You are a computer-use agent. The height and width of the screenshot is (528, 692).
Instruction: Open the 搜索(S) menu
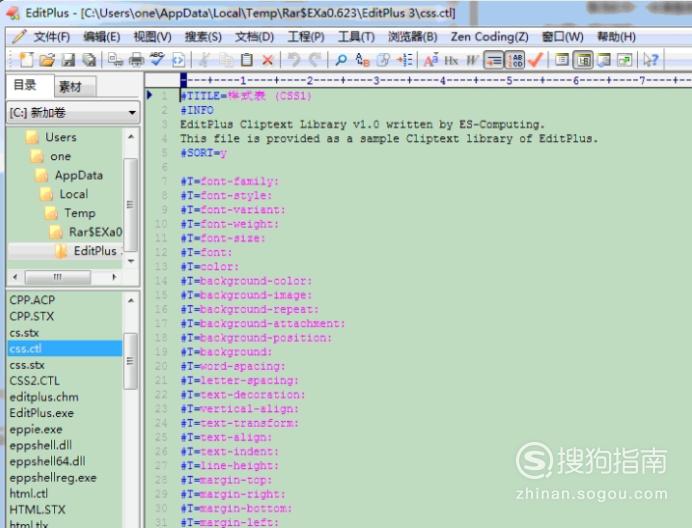tap(203, 37)
